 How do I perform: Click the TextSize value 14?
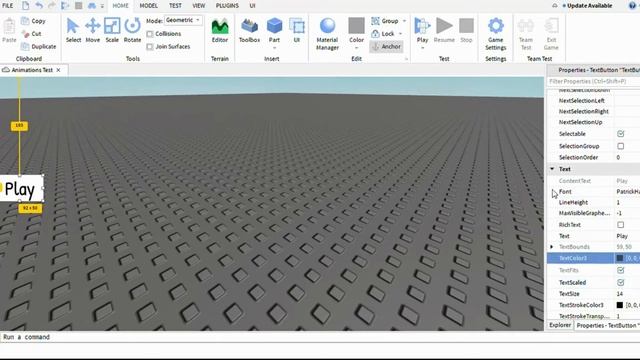pyautogui.click(x=620, y=293)
